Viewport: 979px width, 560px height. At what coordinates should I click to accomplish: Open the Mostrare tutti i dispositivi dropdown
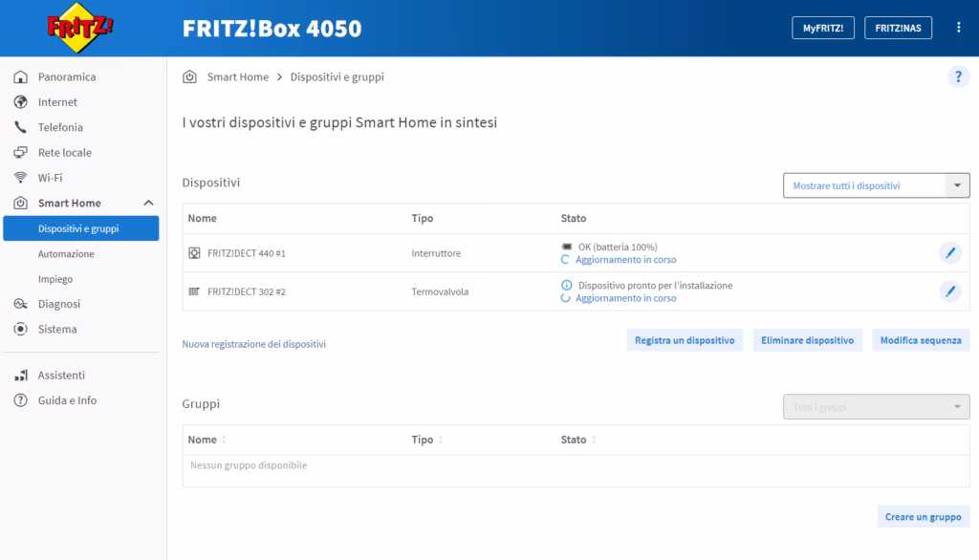876,185
